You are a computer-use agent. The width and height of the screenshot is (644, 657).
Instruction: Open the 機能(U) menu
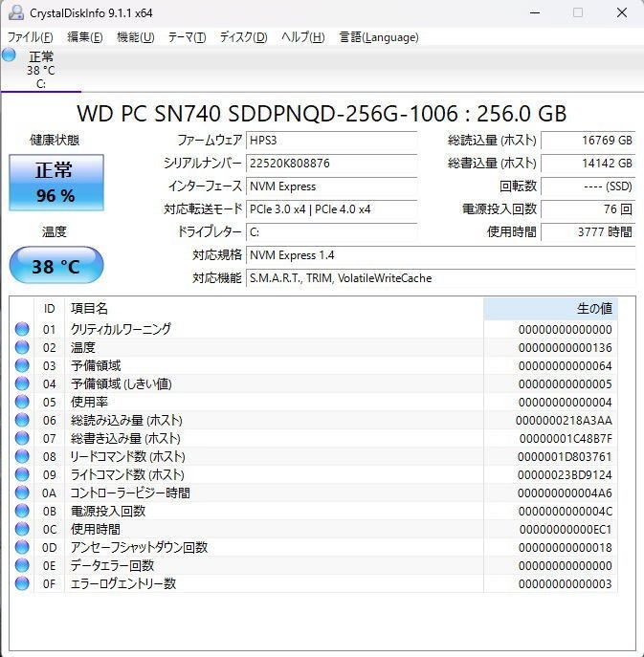click(136, 37)
